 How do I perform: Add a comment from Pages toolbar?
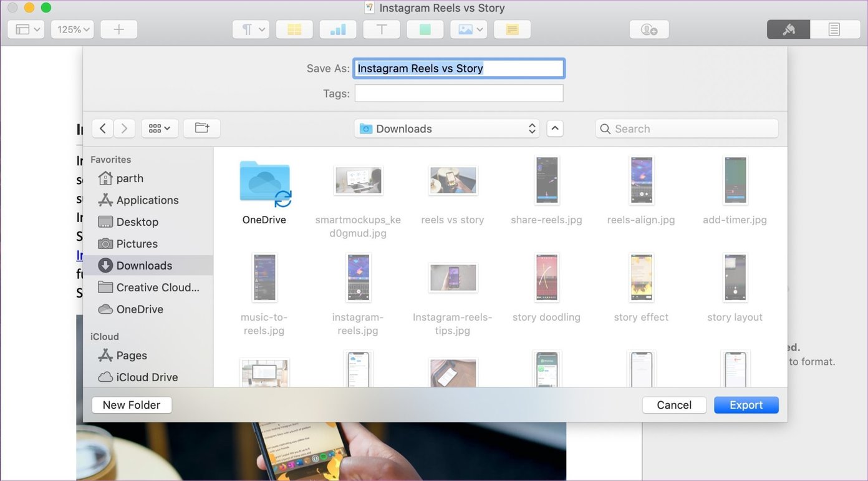(x=513, y=29)
